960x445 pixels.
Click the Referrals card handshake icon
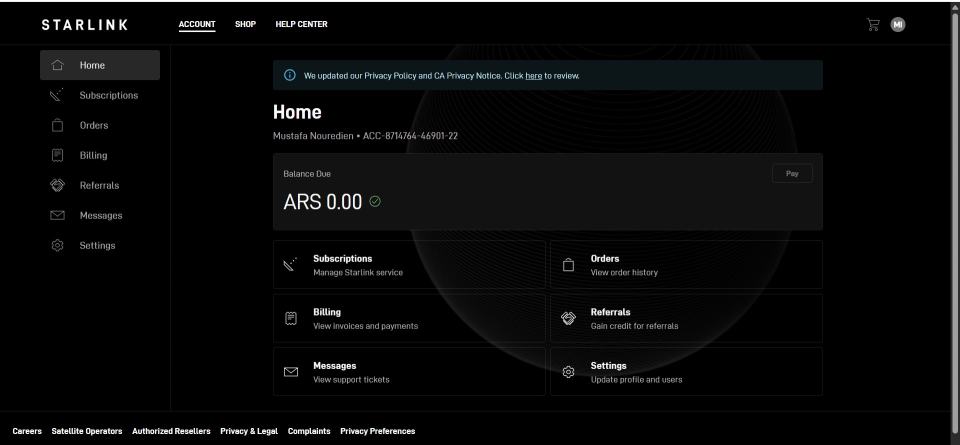coord(568,318)
